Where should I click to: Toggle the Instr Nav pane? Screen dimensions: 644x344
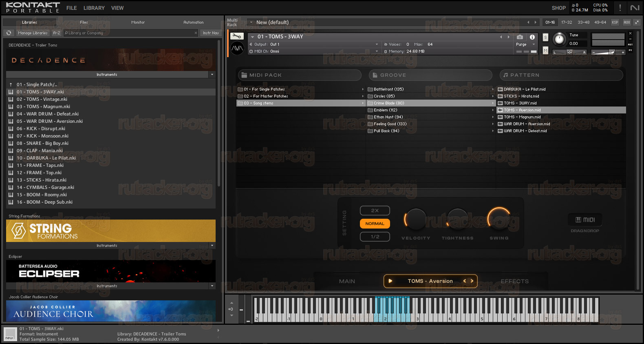tap(211, 33)
